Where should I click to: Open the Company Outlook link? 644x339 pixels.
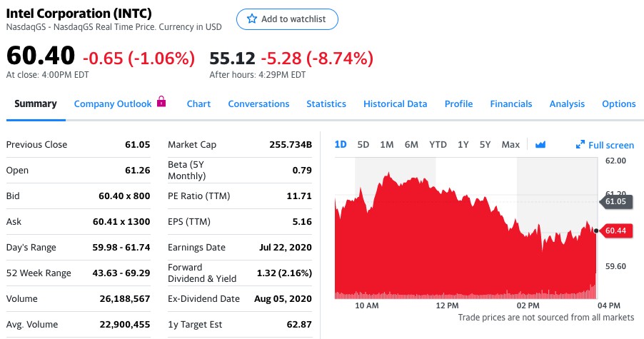pyautogui.click(x=113, y=103)
